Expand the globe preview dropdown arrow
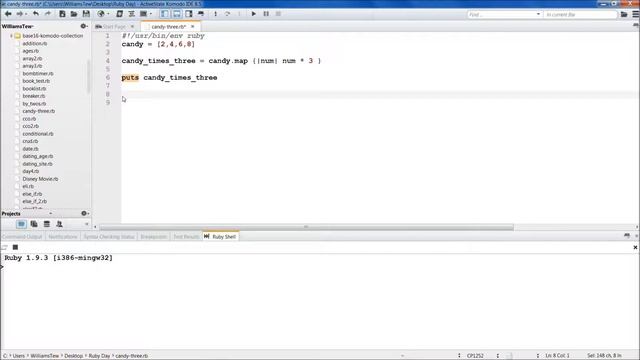 108,14
